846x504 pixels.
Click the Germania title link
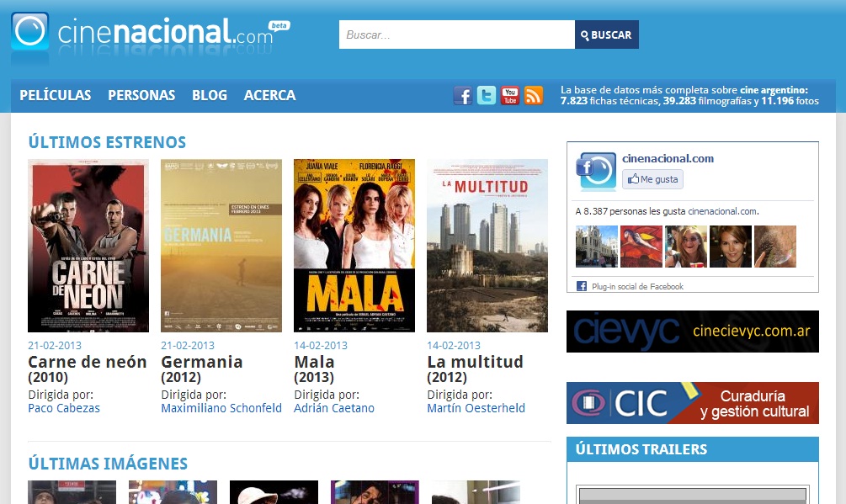pos(202,362)
